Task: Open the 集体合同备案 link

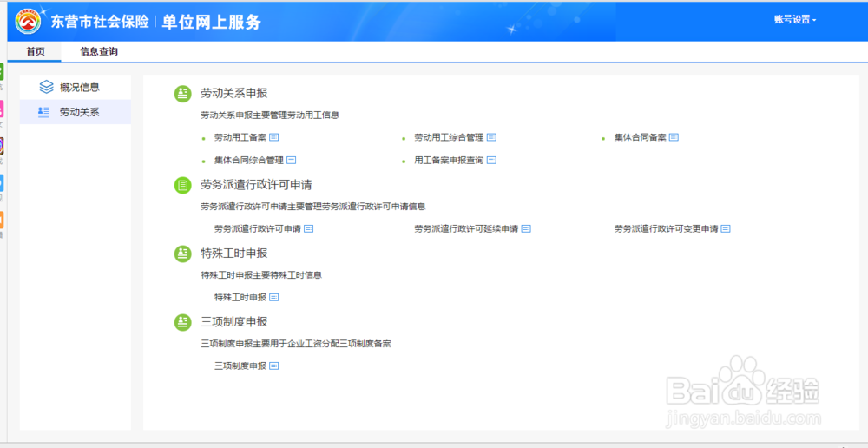Action: 640,137
